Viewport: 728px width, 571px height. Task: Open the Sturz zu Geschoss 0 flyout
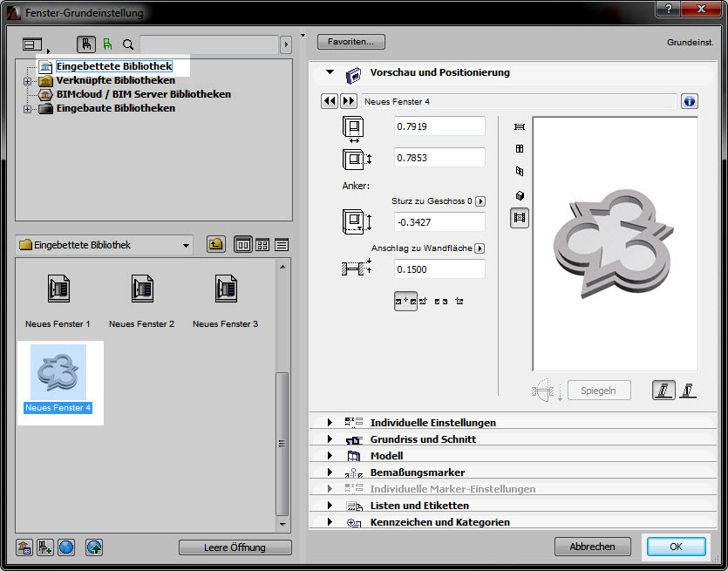point(480,201)
